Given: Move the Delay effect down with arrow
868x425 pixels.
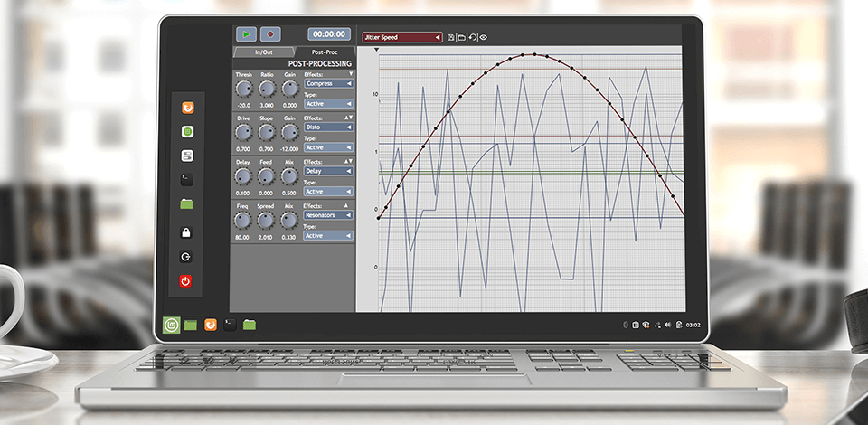Looking at the screenshot, I should click(351, 161).
